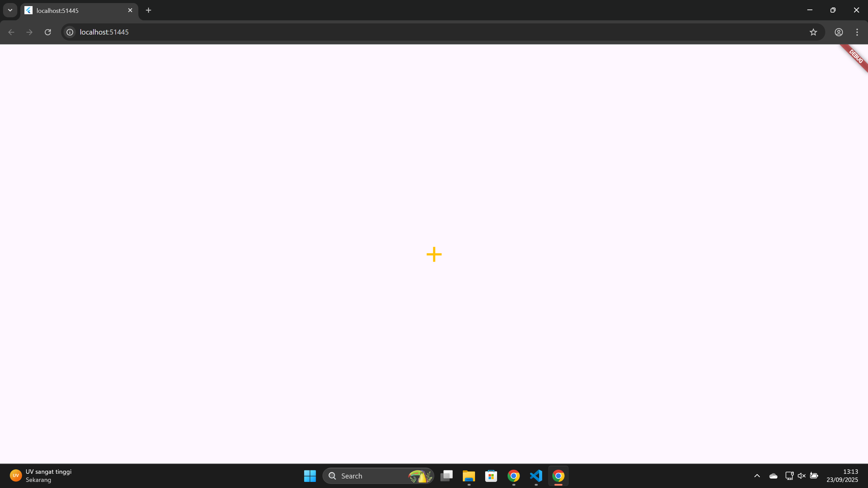Bookmark this tab with star icon

(813, 32)
